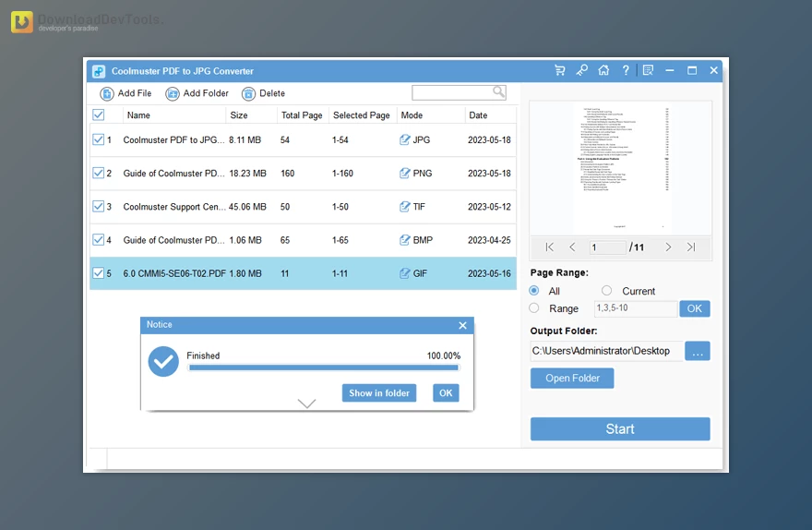Click the shopping cart purchase icon
The height and width of the screenshot is (530, 812).
(x=559, y=70)
